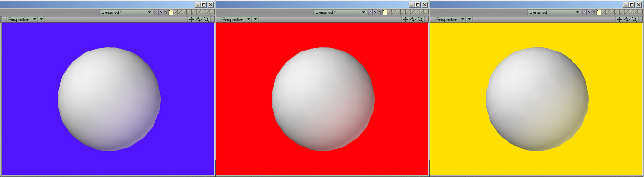
Task: Toggle the active yellow layer 1 slot, blue window
Action: 171,12
